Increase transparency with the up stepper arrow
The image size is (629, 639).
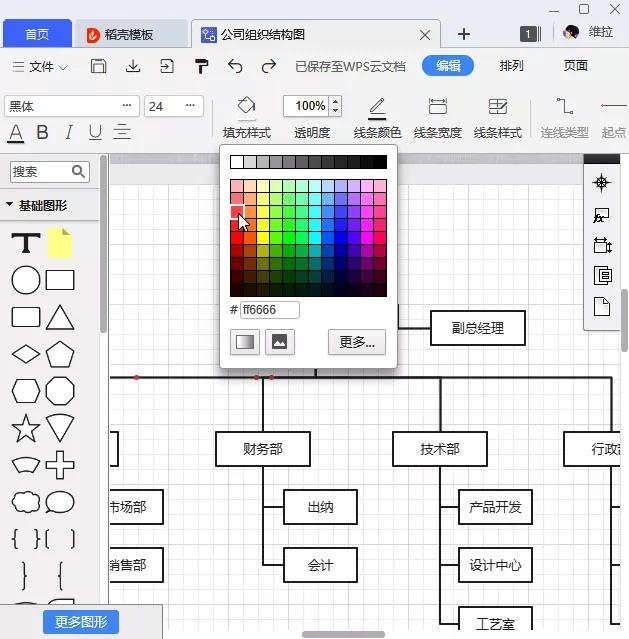(x=335, y=101)
